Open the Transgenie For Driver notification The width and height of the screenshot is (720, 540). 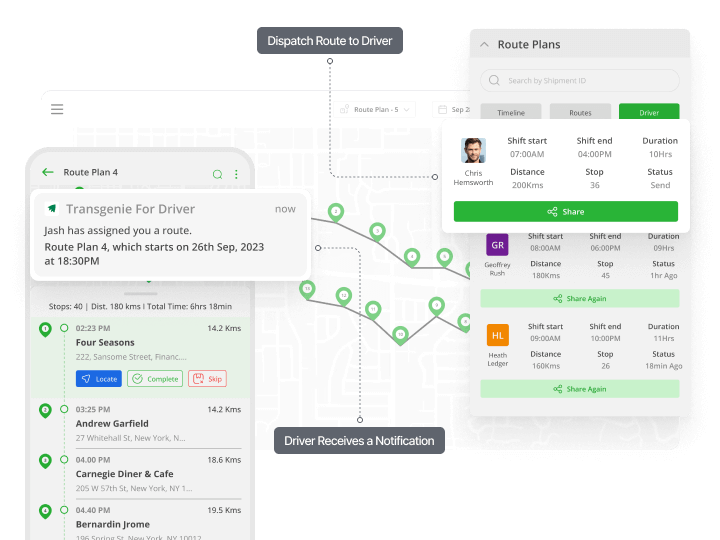(x=170, y=235)
